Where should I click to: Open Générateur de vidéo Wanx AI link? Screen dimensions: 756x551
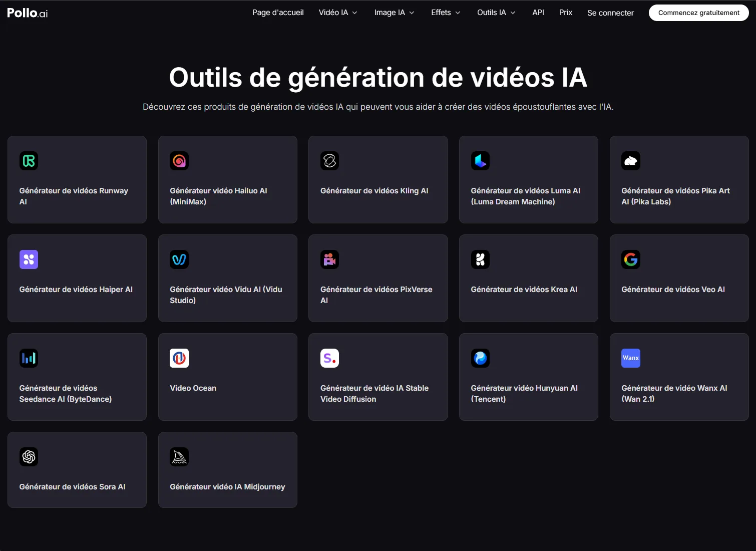coord(674,394)
